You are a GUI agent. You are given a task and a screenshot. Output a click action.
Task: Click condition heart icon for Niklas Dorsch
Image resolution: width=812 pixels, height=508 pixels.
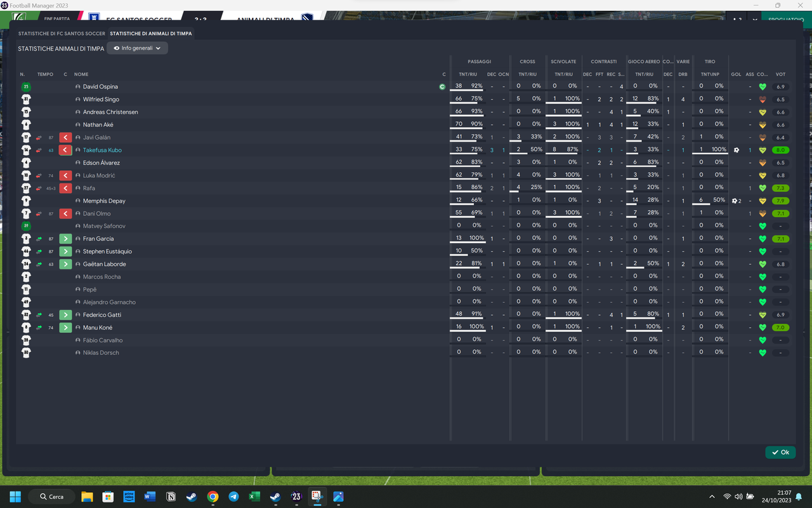[x=763, y=353]
